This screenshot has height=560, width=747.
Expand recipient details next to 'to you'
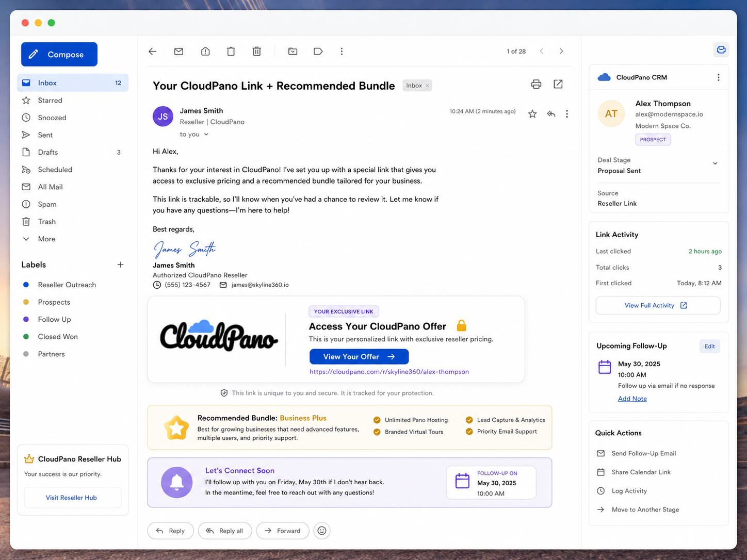pos(206,135)
